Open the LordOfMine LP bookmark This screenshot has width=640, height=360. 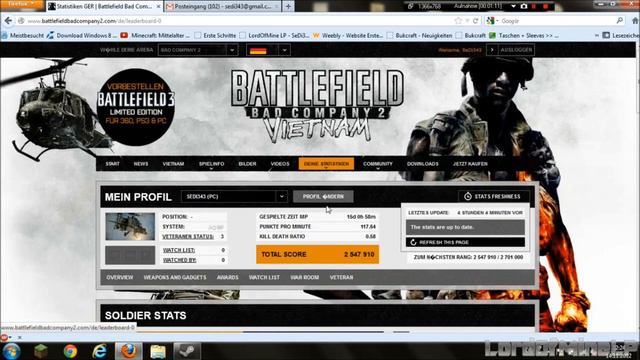point(275,36)
